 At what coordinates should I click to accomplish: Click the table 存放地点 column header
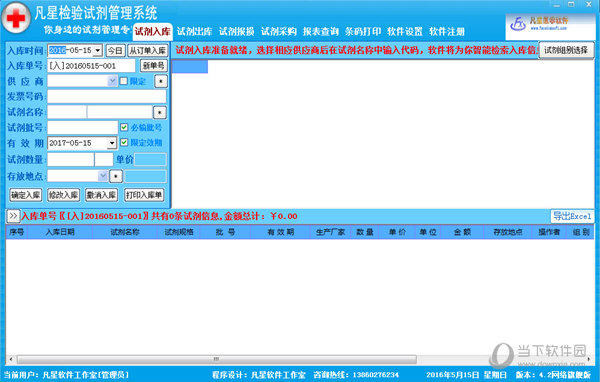(x=508, y=232)
